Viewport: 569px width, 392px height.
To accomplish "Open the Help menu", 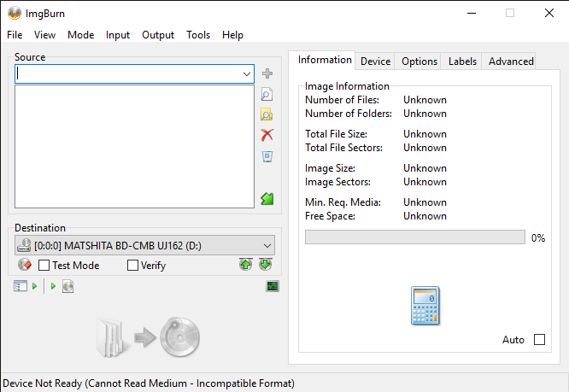I will 232,35.
